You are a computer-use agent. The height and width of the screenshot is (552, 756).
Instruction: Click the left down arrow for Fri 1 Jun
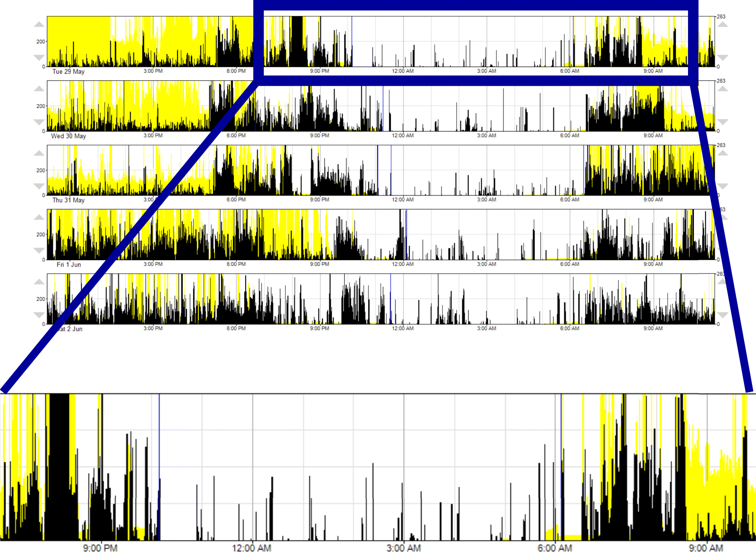tap(39, 250)
